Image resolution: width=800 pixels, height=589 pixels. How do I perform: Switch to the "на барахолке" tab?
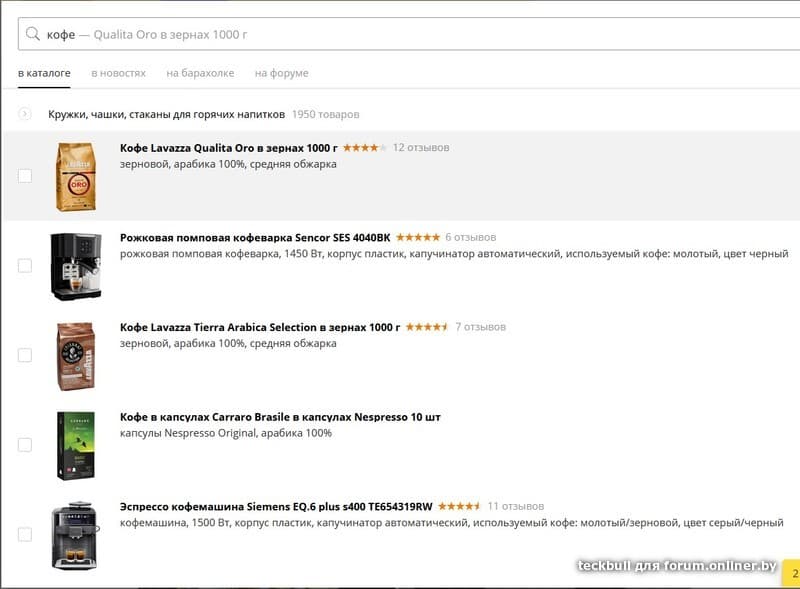click(x=200, y=73)
